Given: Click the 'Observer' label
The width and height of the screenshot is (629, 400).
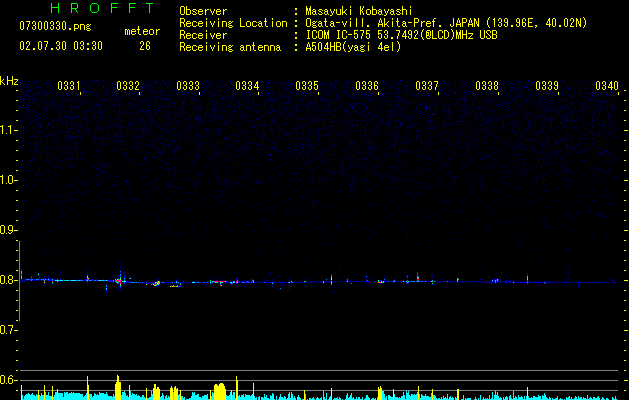Looking at the screenshot, I should [203, 11].
